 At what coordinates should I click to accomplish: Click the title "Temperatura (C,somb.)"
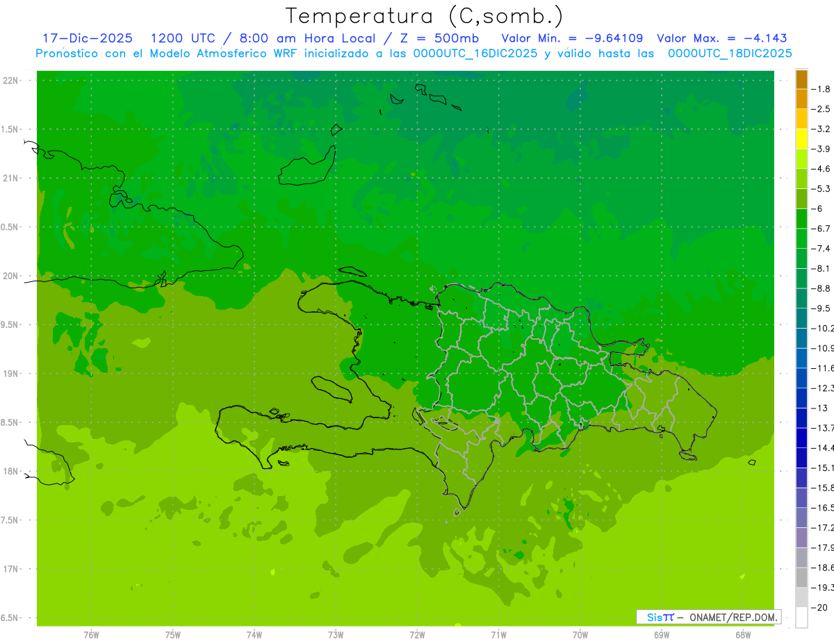(x=425, y=17)
